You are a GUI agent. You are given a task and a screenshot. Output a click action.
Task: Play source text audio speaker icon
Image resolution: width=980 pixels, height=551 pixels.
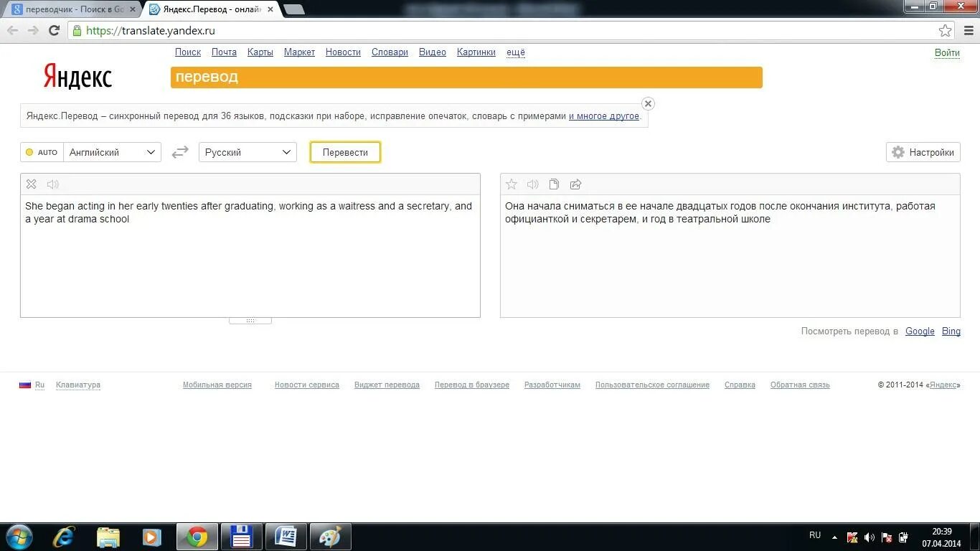(52, 184)
